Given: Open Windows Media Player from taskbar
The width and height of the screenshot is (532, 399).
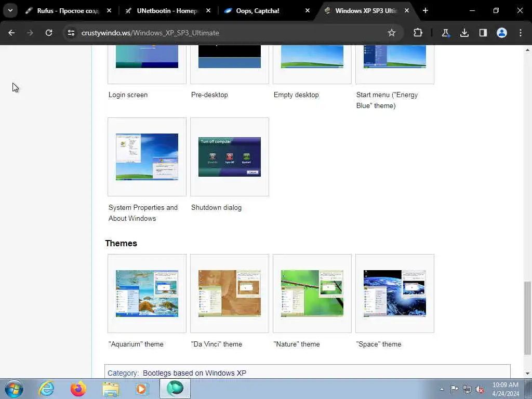Looking at the screenshot, I should point(141,389).
